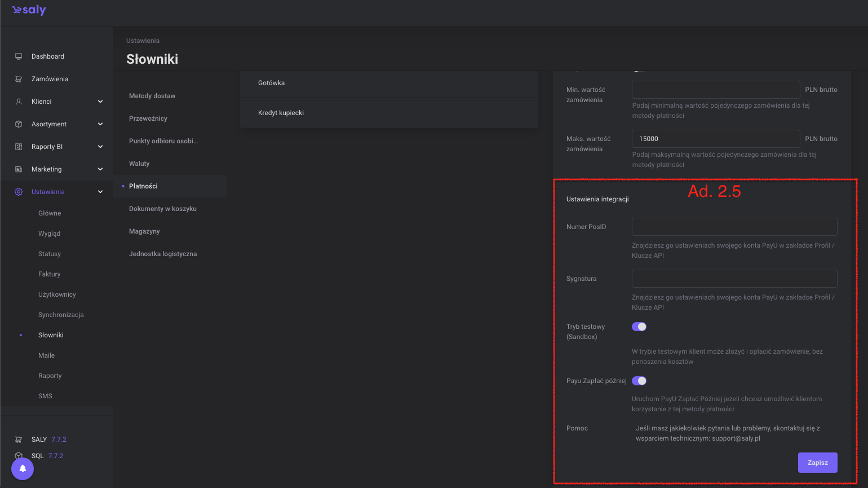Open notifications with the bell icon

[23, 468]
